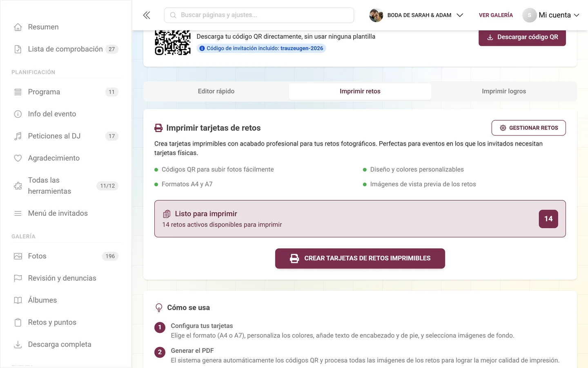Click Crear tarjetas de retos imprimibles
The width and height of the screenshot is (588, 368).
click(x=360, y=258)
